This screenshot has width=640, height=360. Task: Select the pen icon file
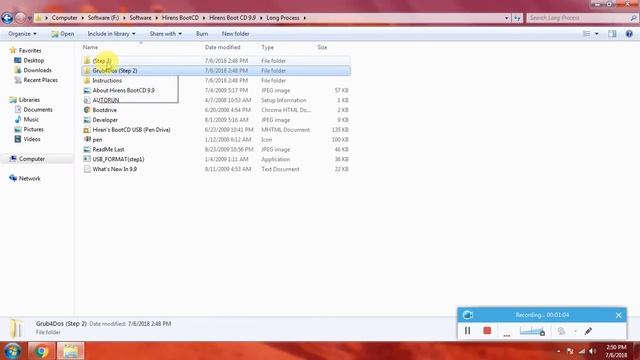coord(216,140)
